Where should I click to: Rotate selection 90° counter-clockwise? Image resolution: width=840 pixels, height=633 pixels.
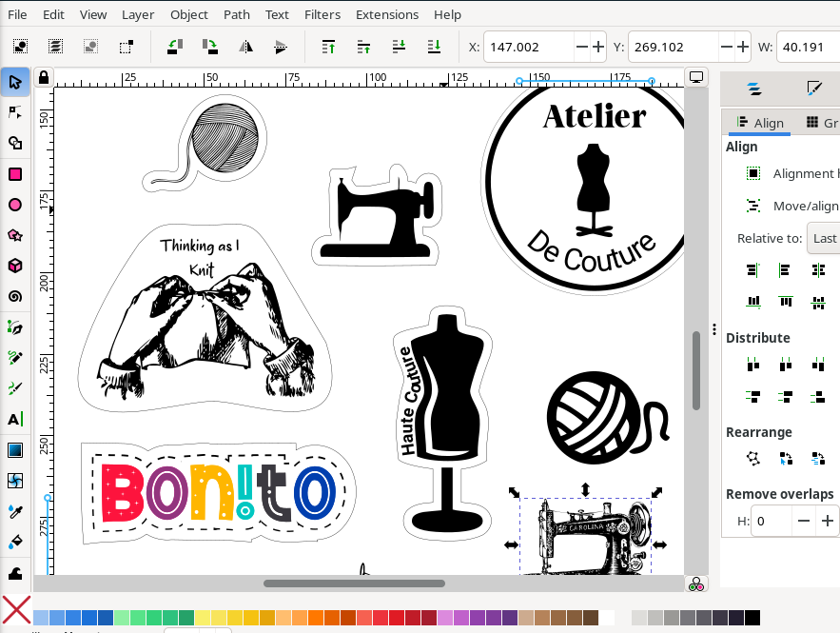(x=175, y=46)
